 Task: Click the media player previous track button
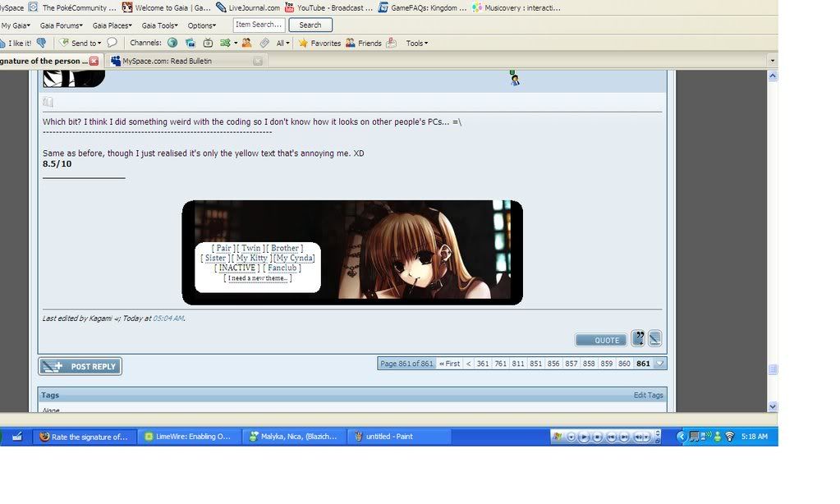click(x=611, y=437)
